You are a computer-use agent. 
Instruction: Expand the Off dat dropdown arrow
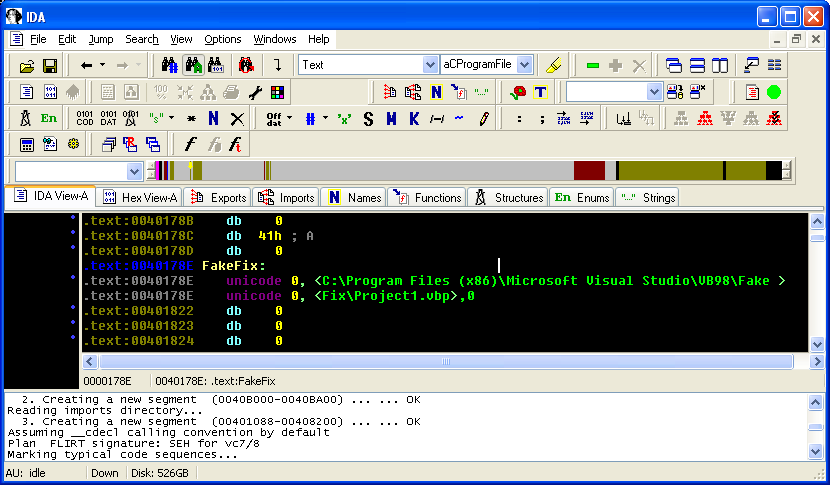(x=290, y=118)
